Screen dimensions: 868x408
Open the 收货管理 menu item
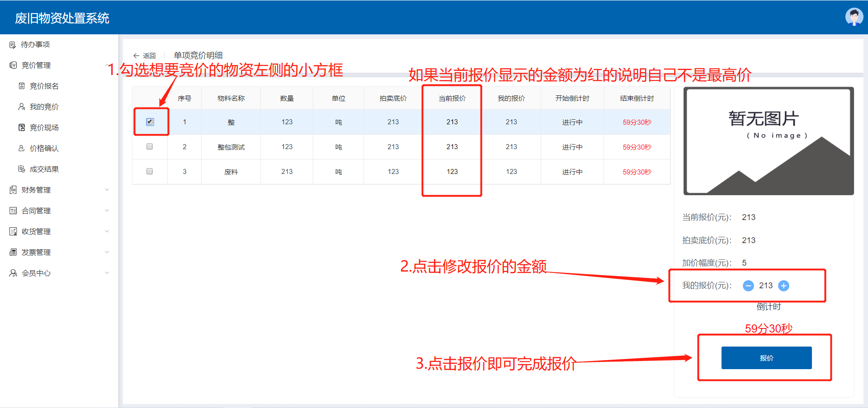36,231
